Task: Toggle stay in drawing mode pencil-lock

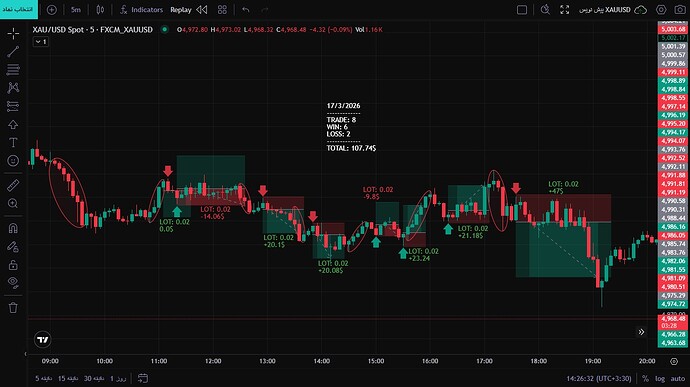Action: 13,247
